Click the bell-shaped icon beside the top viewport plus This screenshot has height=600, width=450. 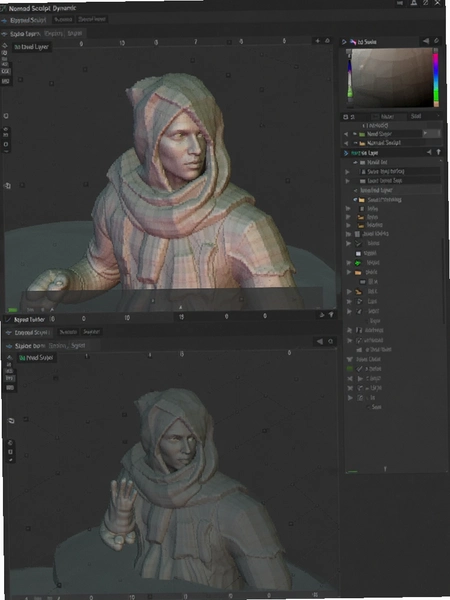pos(328,41)
